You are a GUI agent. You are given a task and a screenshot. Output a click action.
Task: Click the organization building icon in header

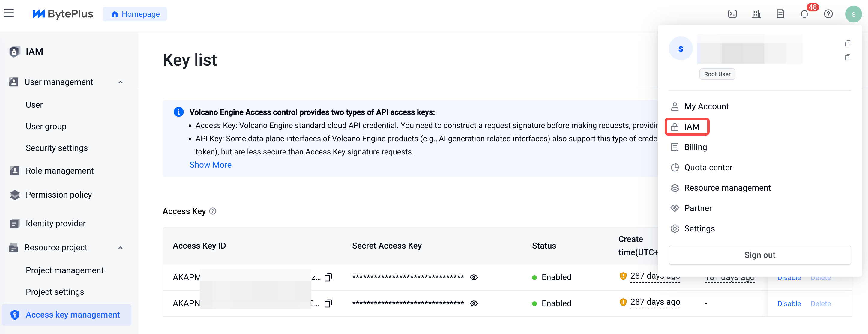pos(756,14)
